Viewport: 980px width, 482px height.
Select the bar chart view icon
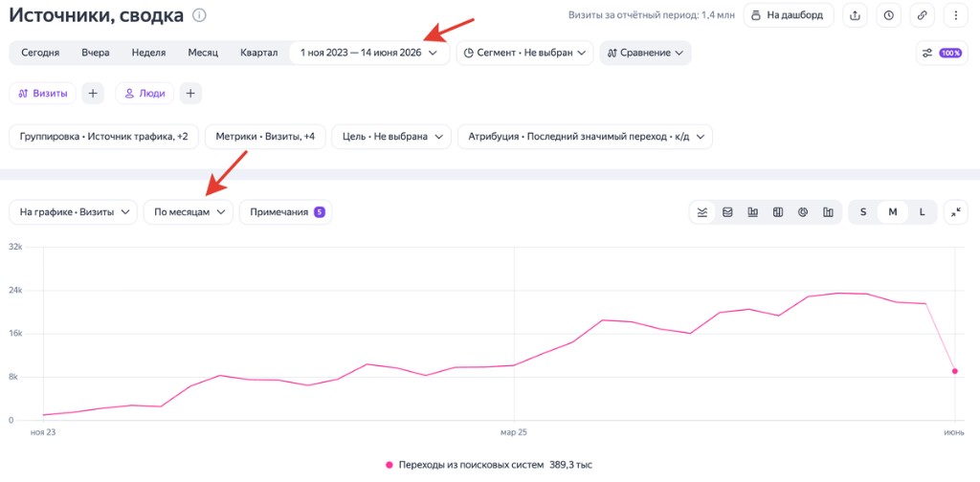(x=753, y=212)
